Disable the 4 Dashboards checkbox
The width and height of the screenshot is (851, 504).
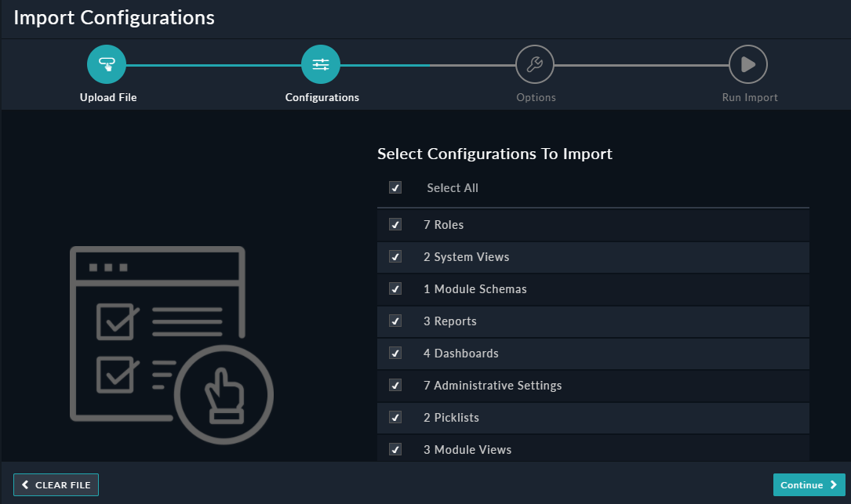pos(395,353)
